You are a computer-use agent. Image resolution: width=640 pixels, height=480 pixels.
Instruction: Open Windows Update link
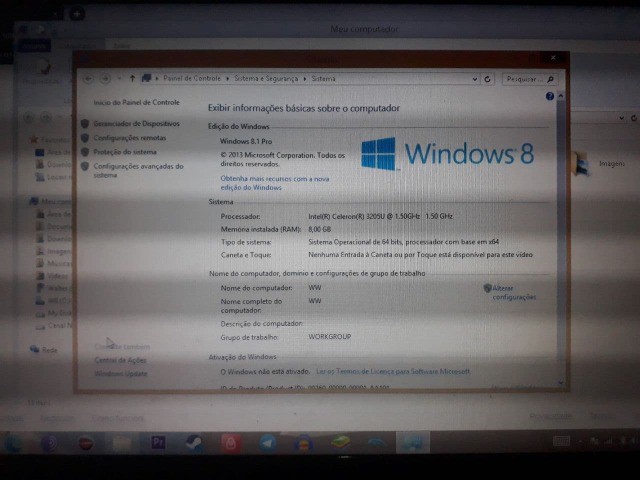tap(121, 373)
